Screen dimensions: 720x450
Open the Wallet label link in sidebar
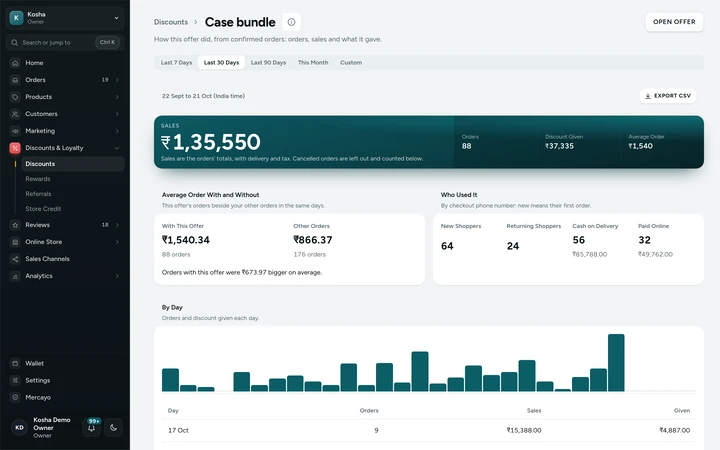[x=34, y=363]
